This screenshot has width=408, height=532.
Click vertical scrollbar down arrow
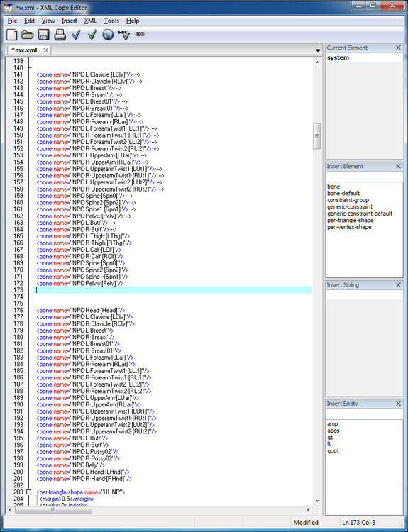point(317,501)
